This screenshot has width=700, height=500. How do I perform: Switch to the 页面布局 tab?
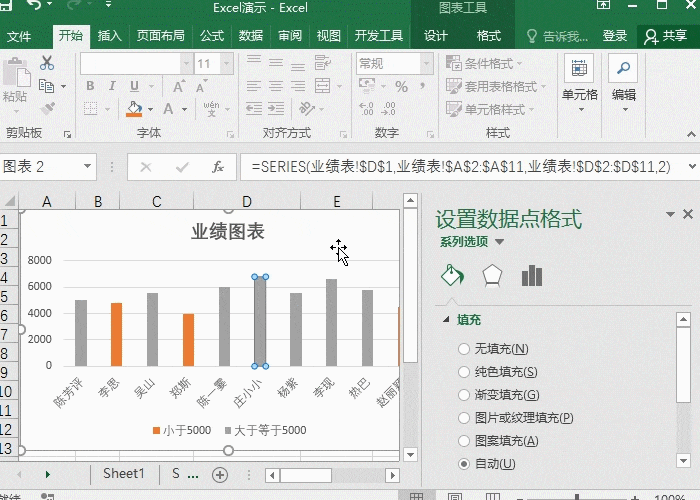coord(160,35)
